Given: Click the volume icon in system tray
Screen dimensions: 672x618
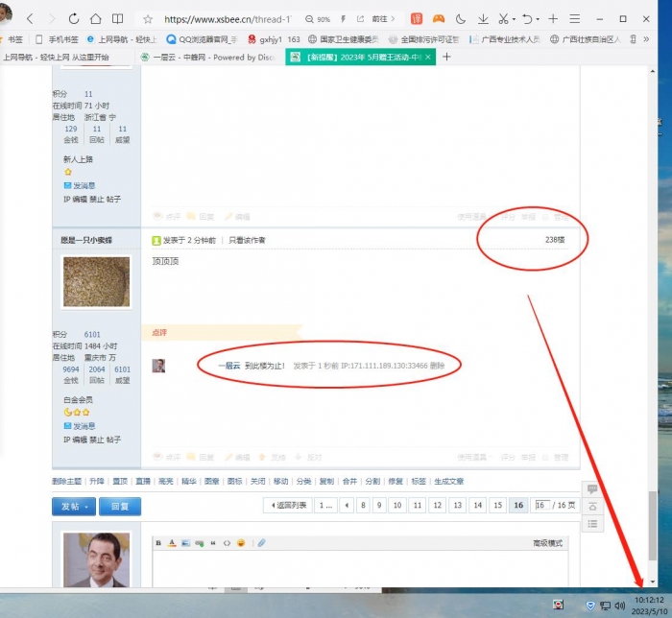Looking at the screenshot, I should point(619,606).
